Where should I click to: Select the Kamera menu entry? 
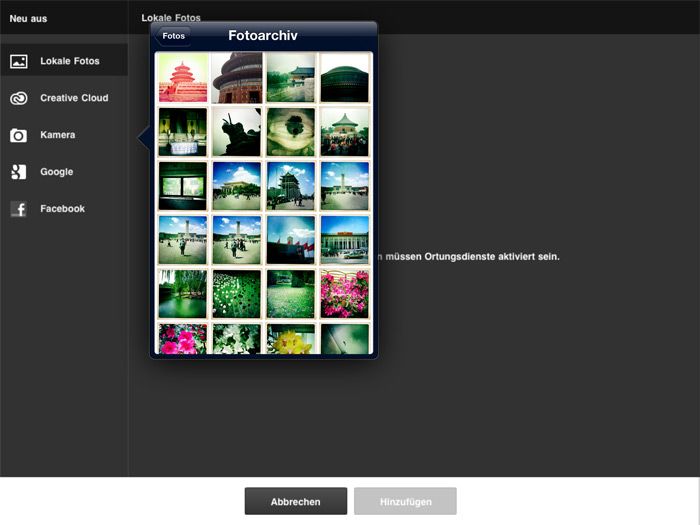58,135
